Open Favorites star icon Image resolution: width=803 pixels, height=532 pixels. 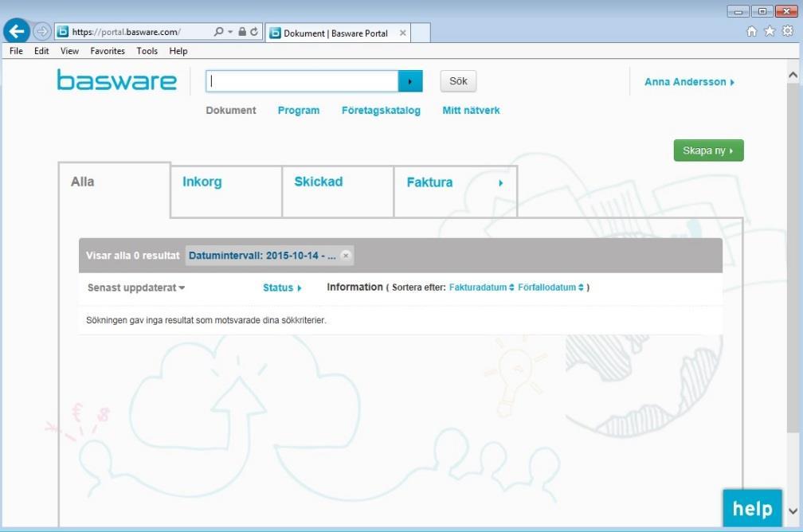pos(770,31)
